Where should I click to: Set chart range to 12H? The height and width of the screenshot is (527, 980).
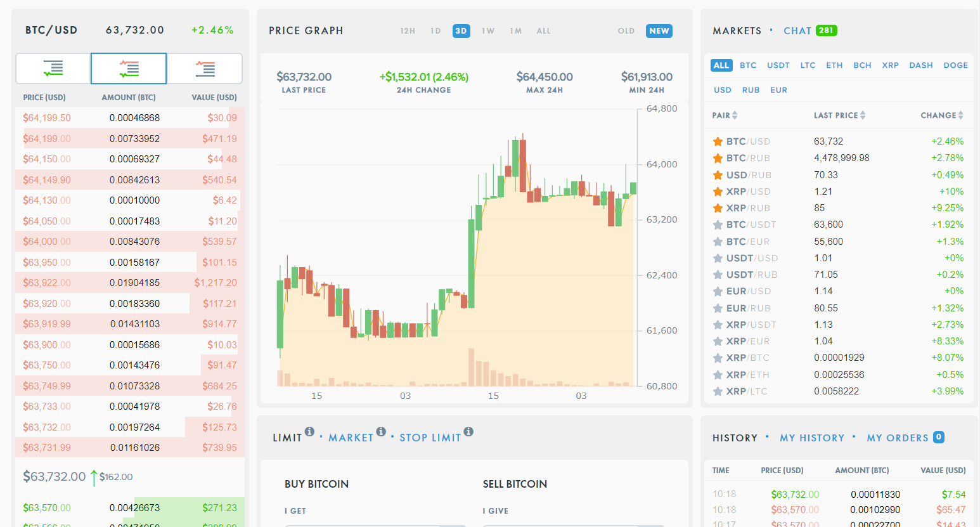pos(408,31)
